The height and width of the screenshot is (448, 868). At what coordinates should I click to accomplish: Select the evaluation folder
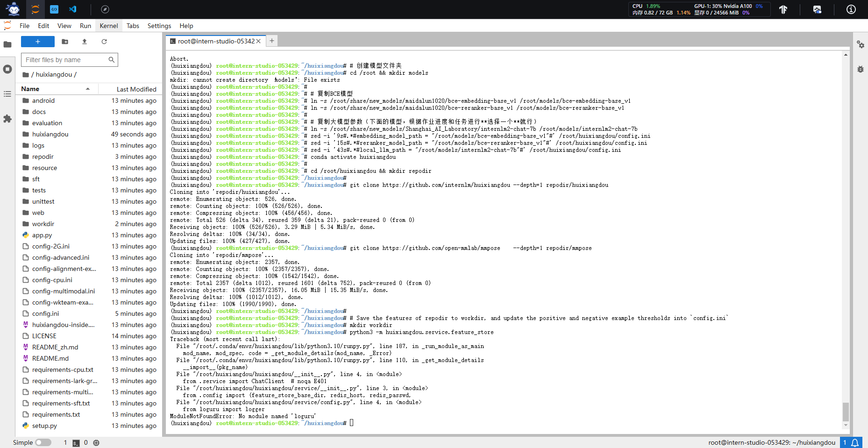click(x=89, y=123)
